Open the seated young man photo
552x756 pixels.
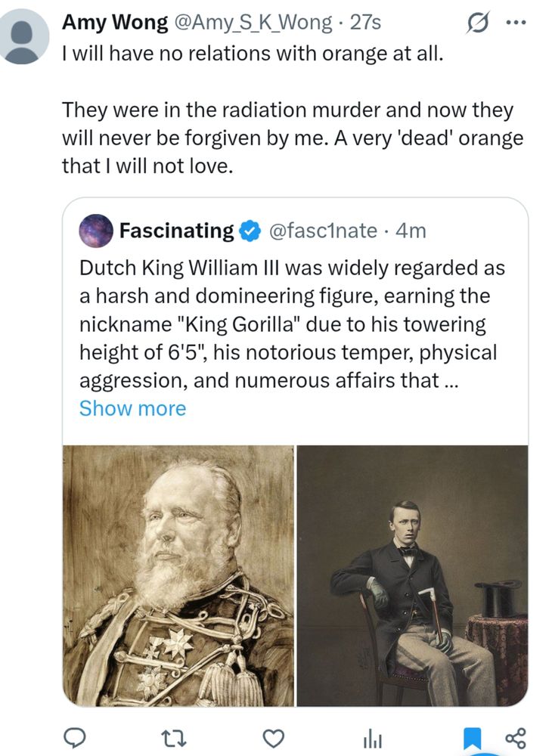pos(412,575)
